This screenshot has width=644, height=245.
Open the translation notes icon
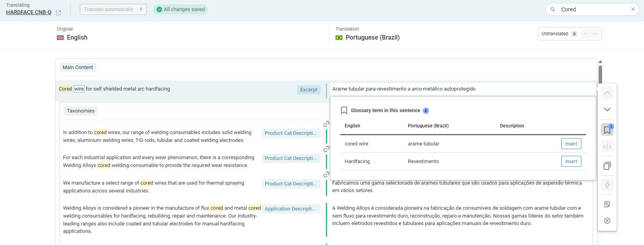(x=607, y=204)
